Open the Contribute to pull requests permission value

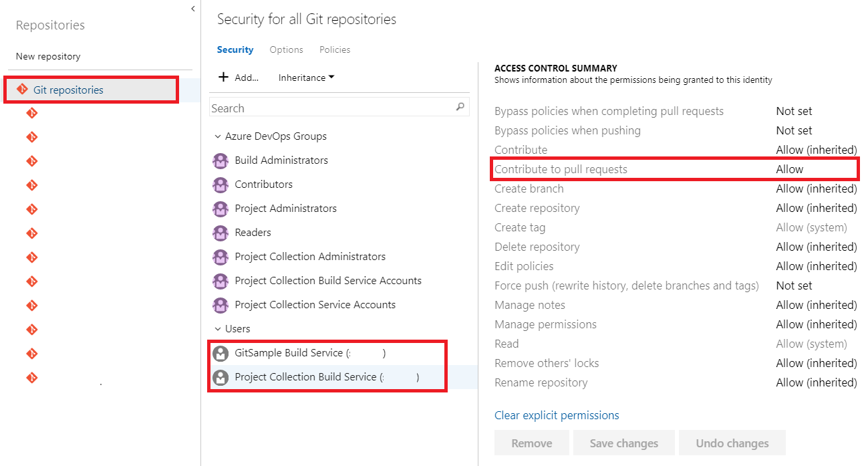point(789,169)
